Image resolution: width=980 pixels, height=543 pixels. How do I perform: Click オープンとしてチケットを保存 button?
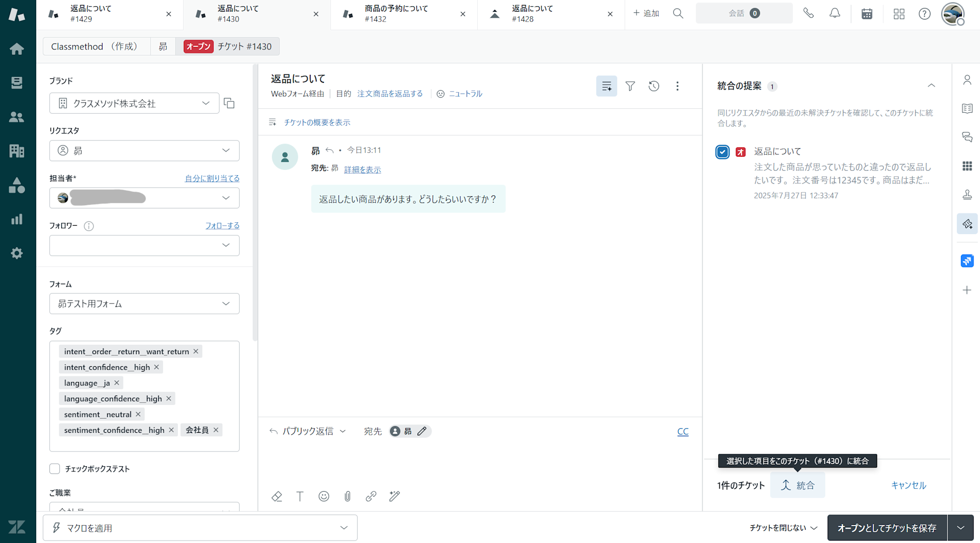[x=887, y=528]
